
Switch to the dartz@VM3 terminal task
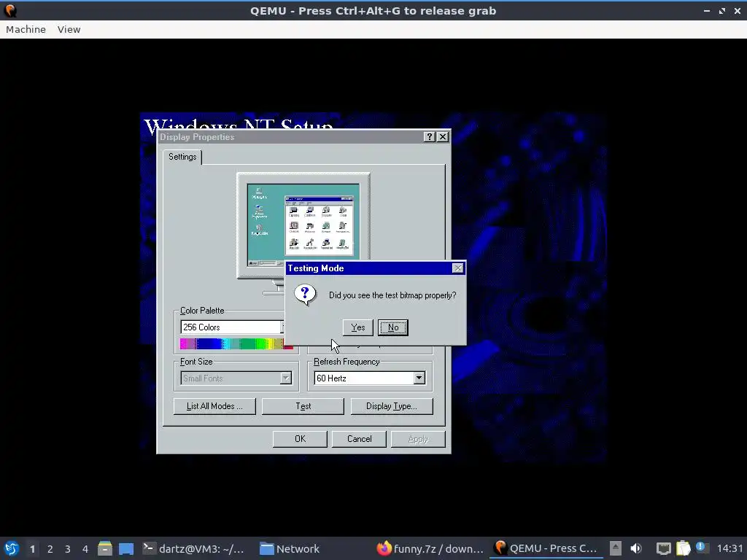click(193, 548)
